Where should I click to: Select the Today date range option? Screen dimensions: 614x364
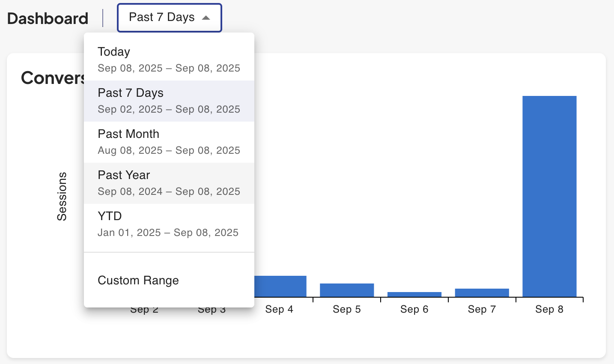[169, 60]
